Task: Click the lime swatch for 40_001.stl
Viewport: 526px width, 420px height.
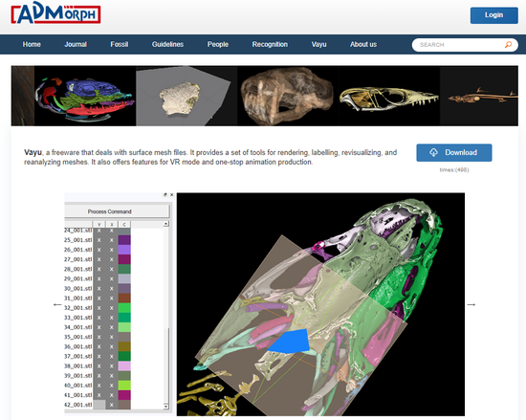Action: point(124,386)
